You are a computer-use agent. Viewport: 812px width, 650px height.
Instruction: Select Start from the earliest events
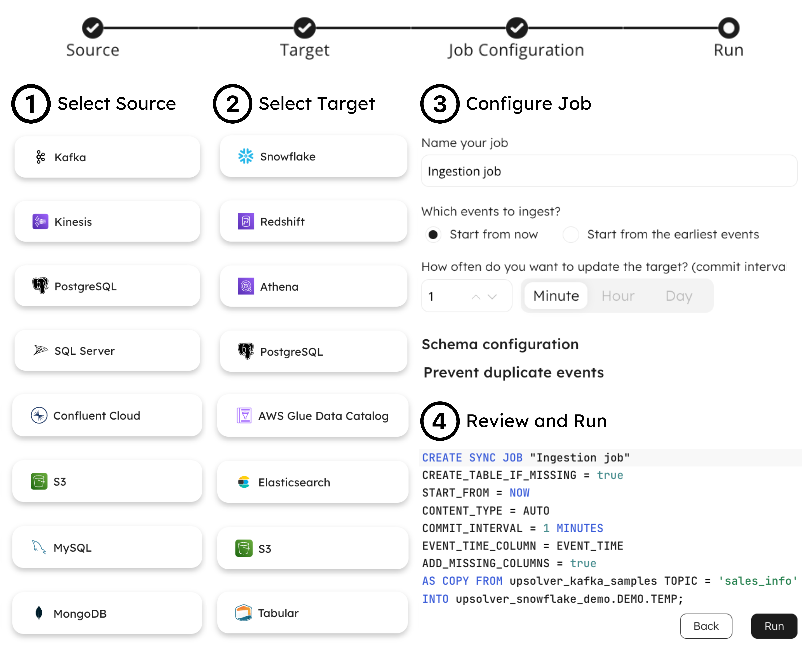click(x=571, y=234)
